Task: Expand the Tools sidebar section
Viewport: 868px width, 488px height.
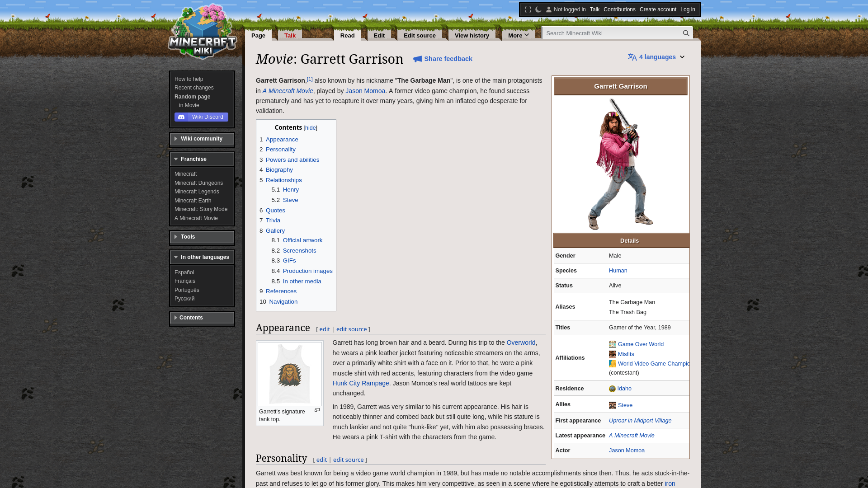Action: 202,237
